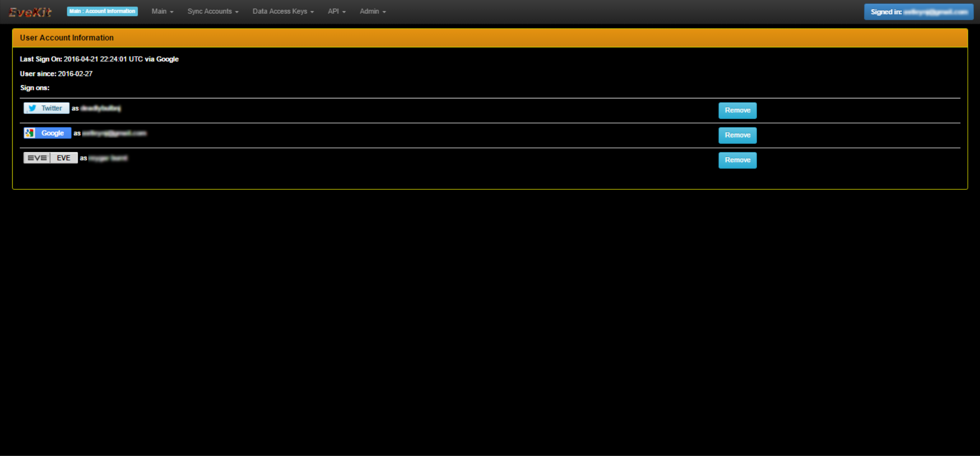The image size is (980, 456).
Task: Click the Main : Account Information badge
Action: pyautogui.click(x=102, y=11)
